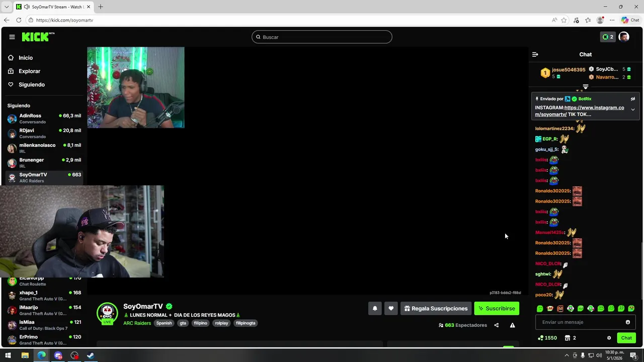This screenshot has width=644, height=362.
Task: Expand the chat leaderboard handle
Action: coord(585,87)
